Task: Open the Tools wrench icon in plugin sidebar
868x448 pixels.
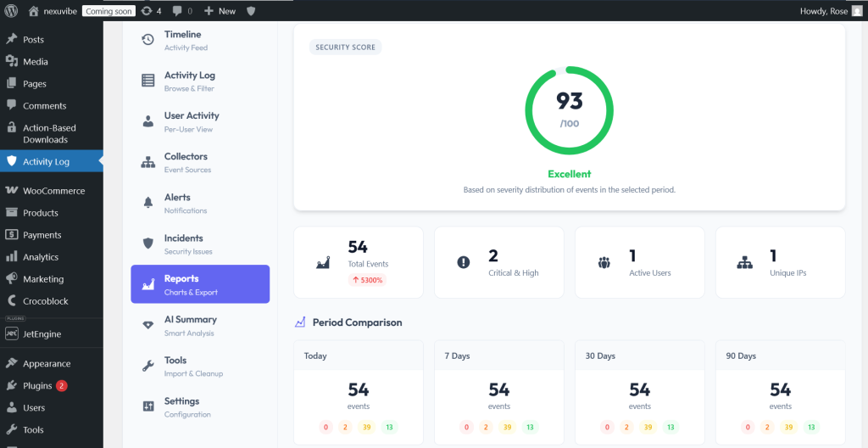Action: [x=147, y=366]
